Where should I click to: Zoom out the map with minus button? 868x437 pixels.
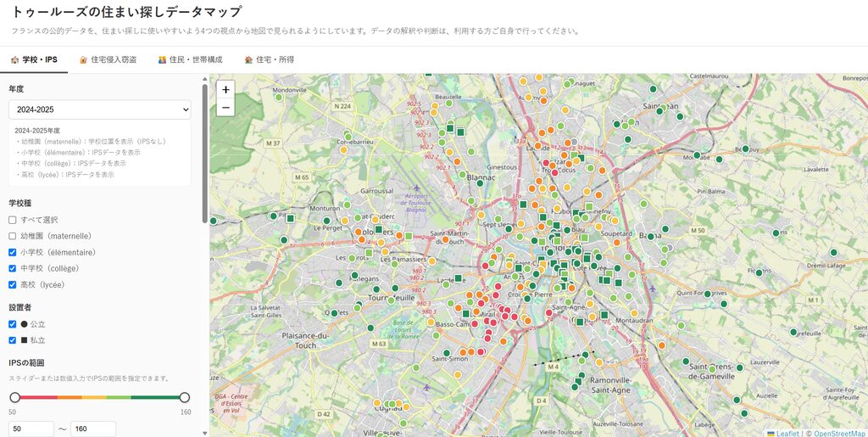point(225,108)
